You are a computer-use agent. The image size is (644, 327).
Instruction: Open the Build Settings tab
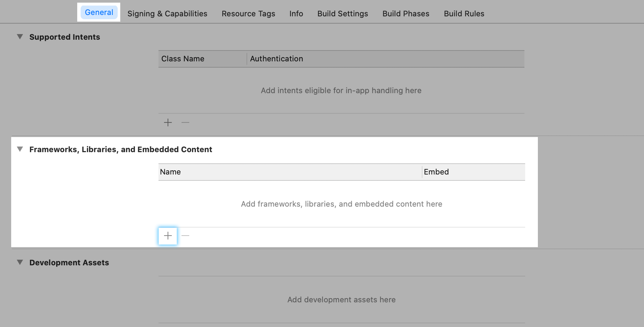[342, 13]
